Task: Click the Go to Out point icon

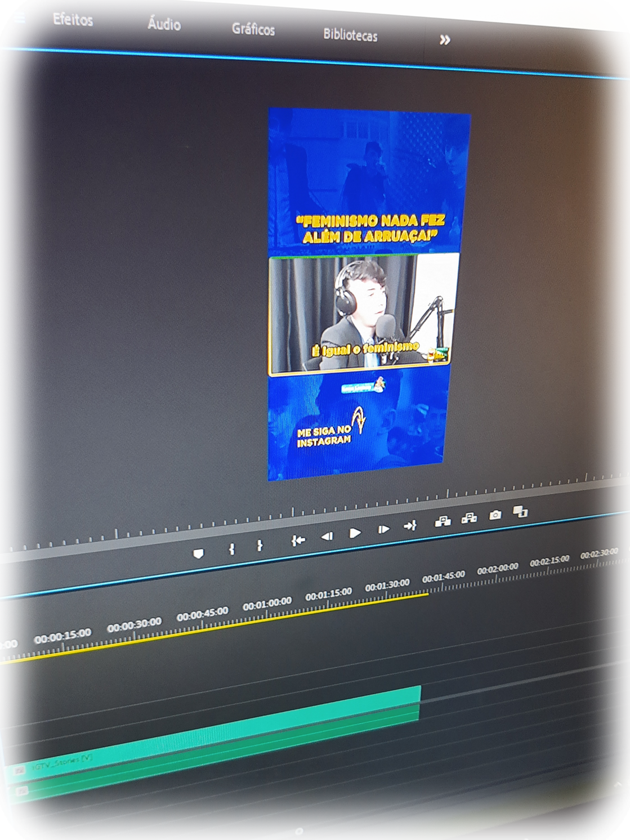Action: [410, 525]
